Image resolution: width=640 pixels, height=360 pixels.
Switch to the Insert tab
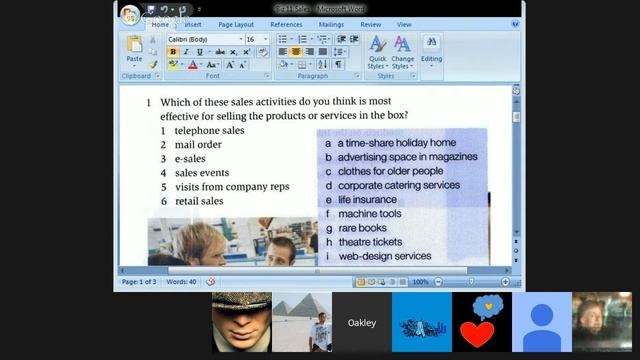(193, 24)
